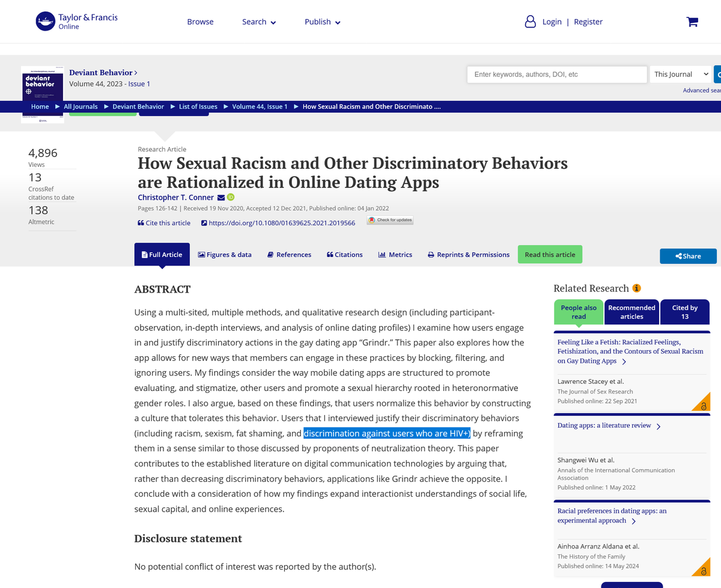
Task: Switch to the References tab
Action: (289, 255)
